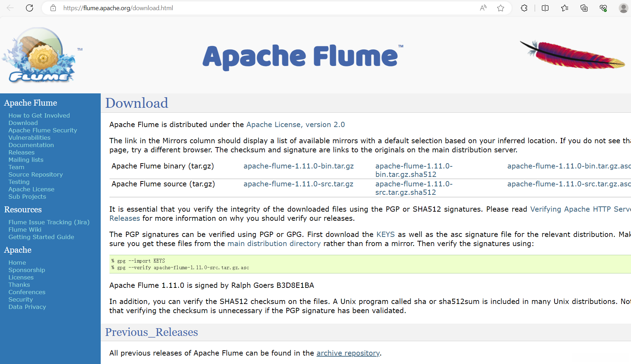The width and height of the screenshot is (631, 364).
Task: View site information via the lock icon
Action: point(53,8)
